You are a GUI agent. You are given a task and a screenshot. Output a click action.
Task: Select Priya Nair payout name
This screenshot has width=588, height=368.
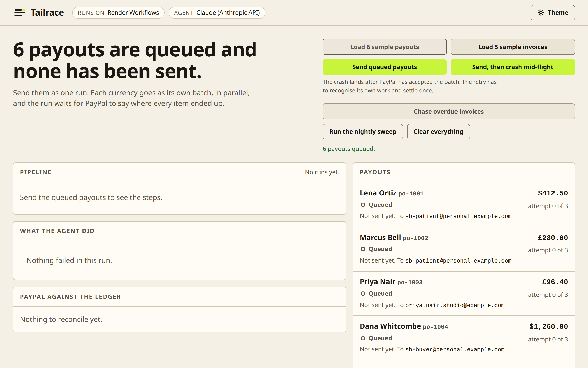[x=378, y=282]
